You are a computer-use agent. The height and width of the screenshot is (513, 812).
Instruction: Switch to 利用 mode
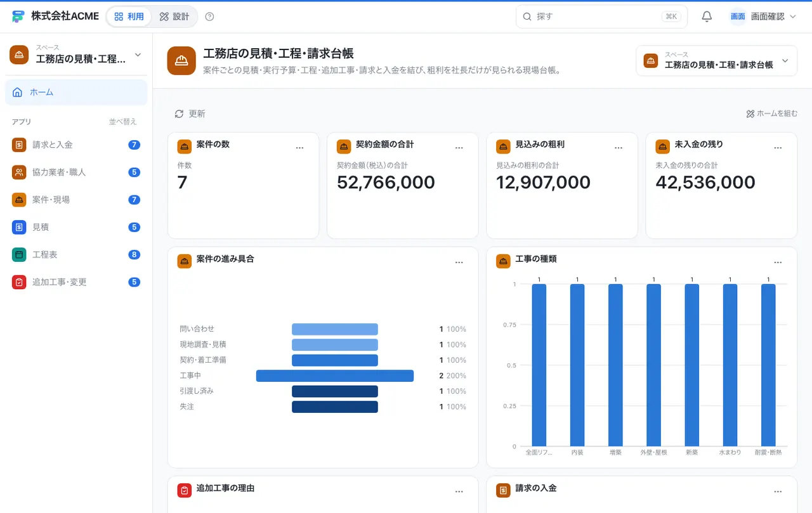click(129, 17)
